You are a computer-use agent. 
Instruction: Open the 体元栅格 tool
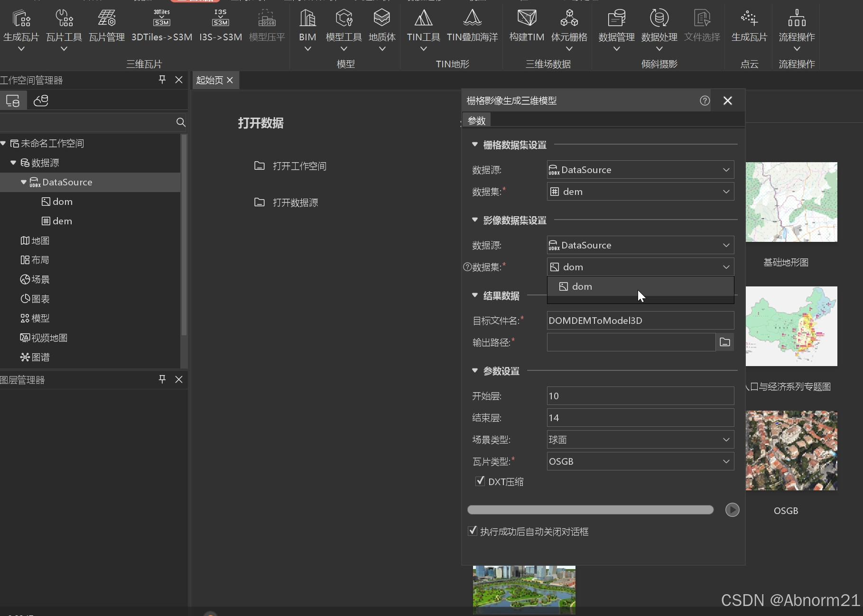pyautogui.click(x=569, y=21)
